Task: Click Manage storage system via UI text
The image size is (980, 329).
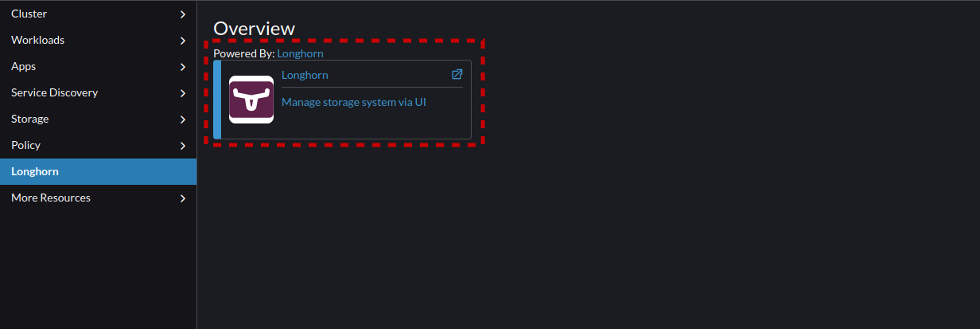Action: (354, 102)
